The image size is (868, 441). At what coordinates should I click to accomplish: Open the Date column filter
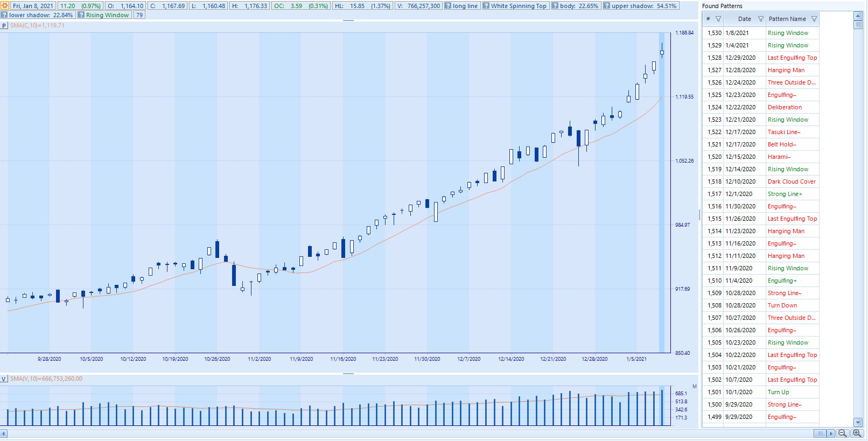click(761, 19)
